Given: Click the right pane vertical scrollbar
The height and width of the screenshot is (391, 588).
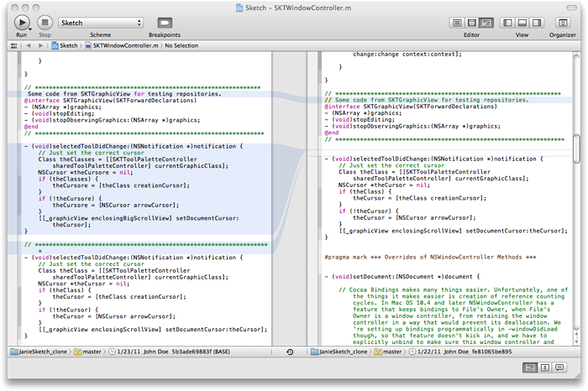Looking at the screenshot, I should pos(575,151).
